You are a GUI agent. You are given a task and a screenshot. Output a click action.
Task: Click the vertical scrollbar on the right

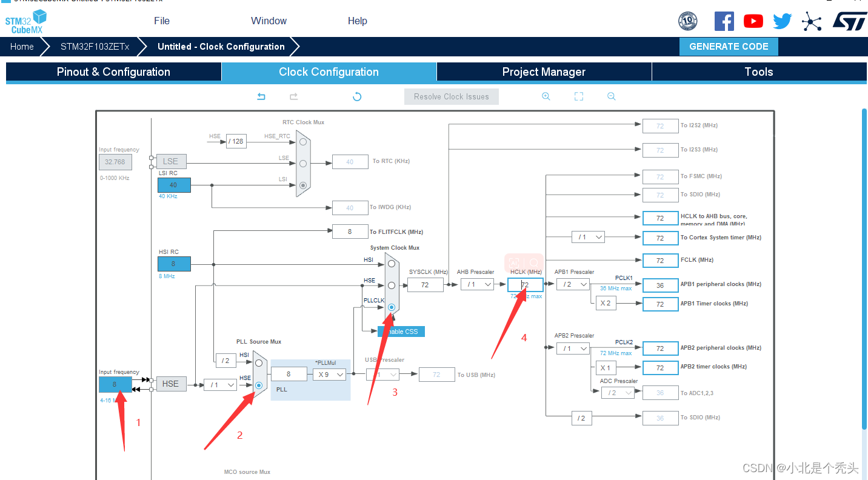864,270
